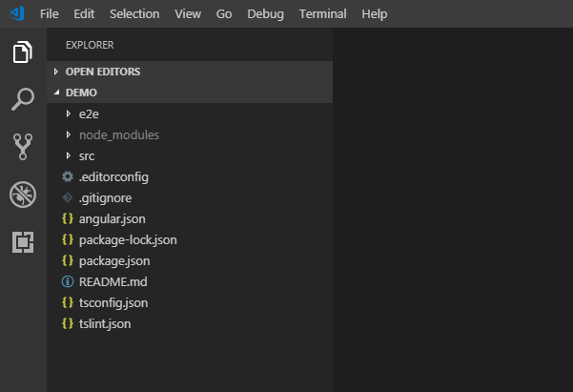The width and height of the screenshot is (573, 392).
Task: Click the gear icon beside .editorconfig
Action: [x=67, y=176]
